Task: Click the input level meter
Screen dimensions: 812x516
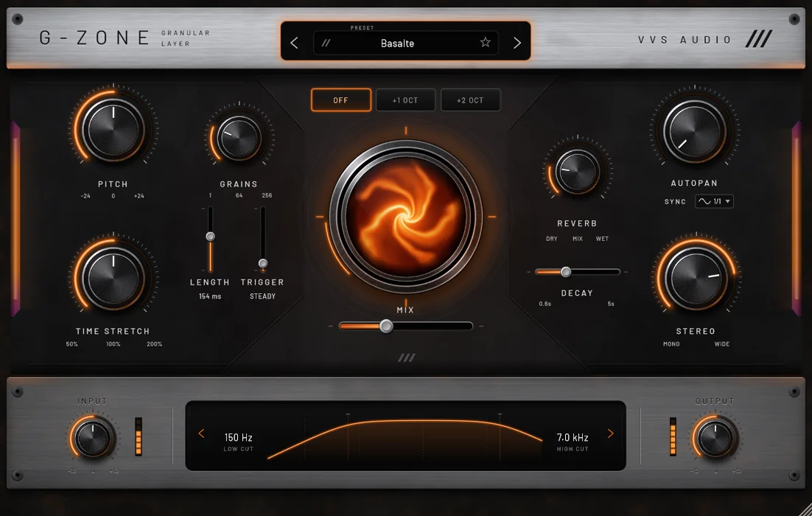Action: click(139, 436)
